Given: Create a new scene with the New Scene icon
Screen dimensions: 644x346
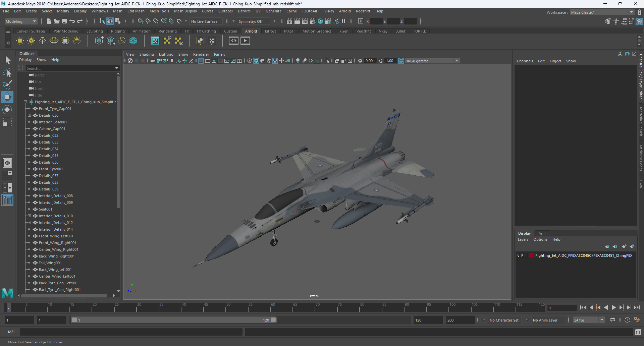Looking at the screenshot, I should [x=49, y=21].
